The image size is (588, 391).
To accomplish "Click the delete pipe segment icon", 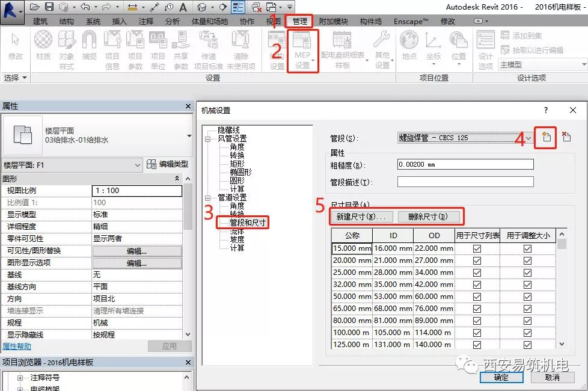I will click(566, 137).
